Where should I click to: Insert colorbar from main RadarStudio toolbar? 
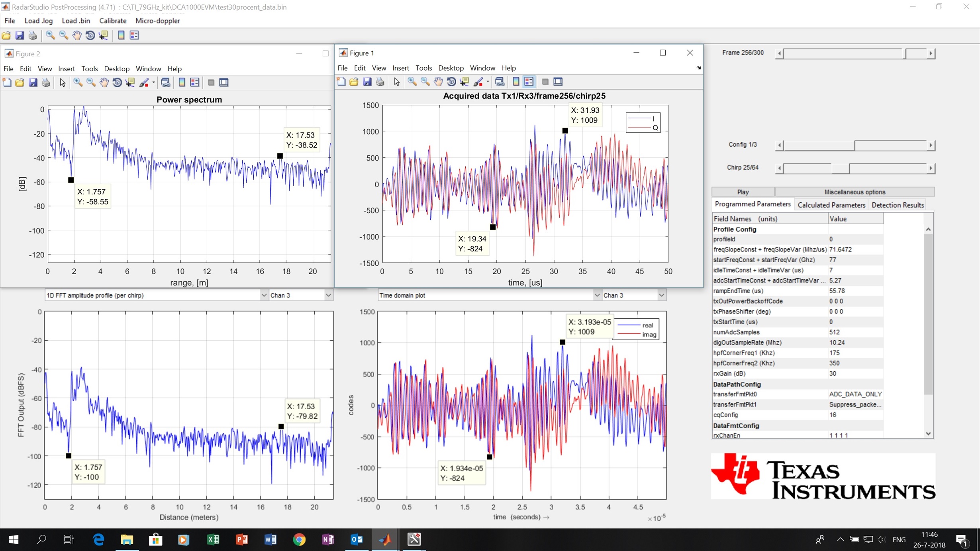[121, 35]
